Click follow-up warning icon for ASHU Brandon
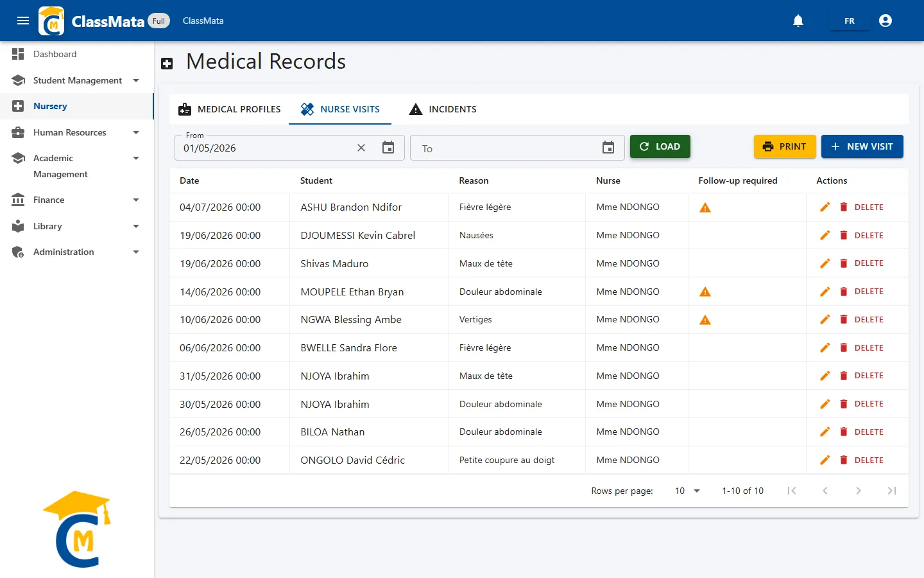924x578 pixels. click(705, 207)
